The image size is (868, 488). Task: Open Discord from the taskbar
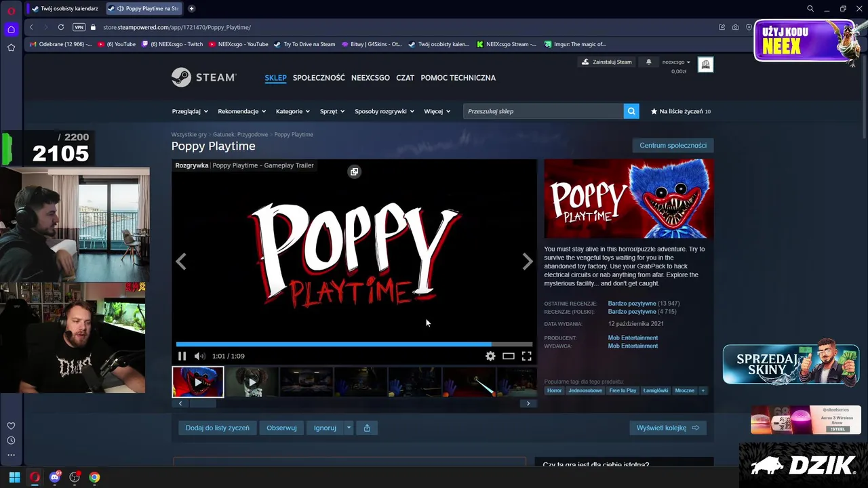coord(55,477)
